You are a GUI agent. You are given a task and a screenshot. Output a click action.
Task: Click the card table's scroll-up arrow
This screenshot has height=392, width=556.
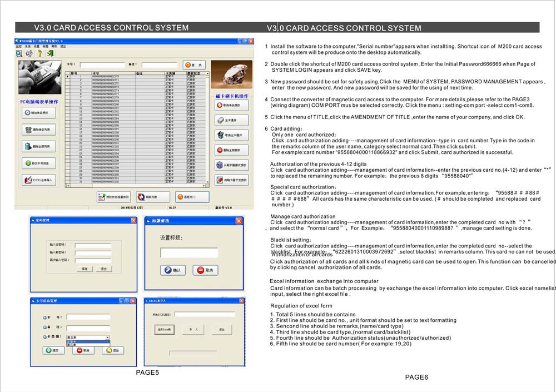pyautogui.click(x=207, y=73)
